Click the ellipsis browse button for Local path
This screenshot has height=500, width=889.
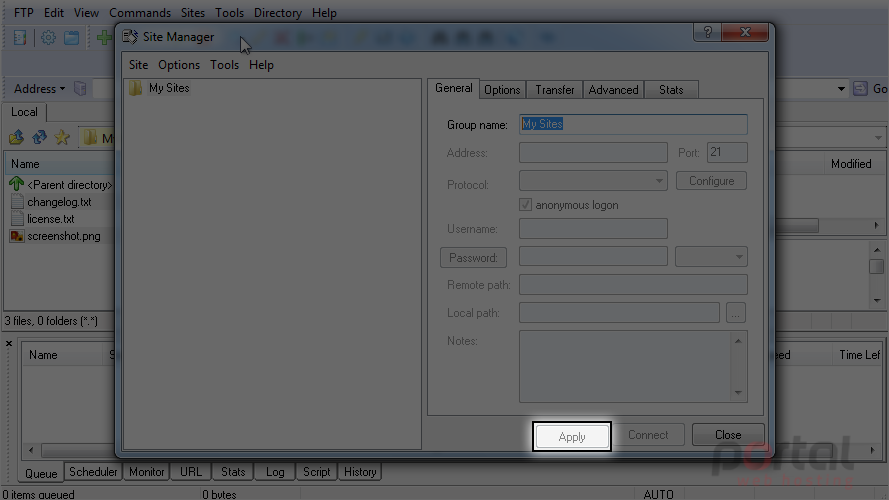point(736,313)
